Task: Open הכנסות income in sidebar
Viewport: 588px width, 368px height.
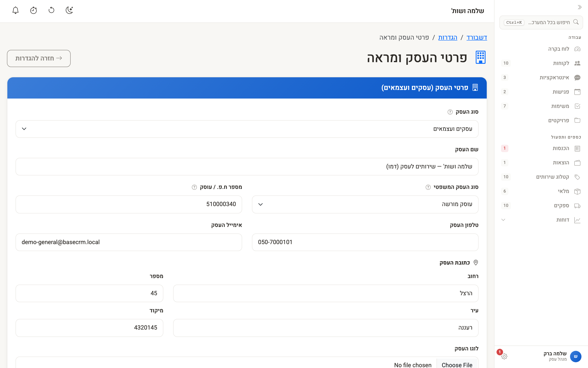Action: click(x=541, y=148)
